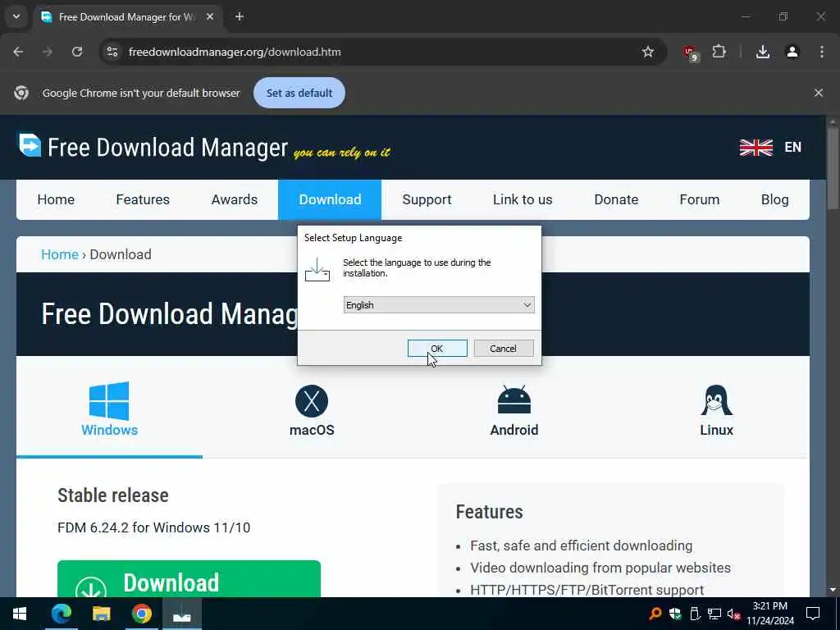The width and height of the screenshot is (840, 630).
Task: Open the Awards navigation item
Action: [234, 199]
